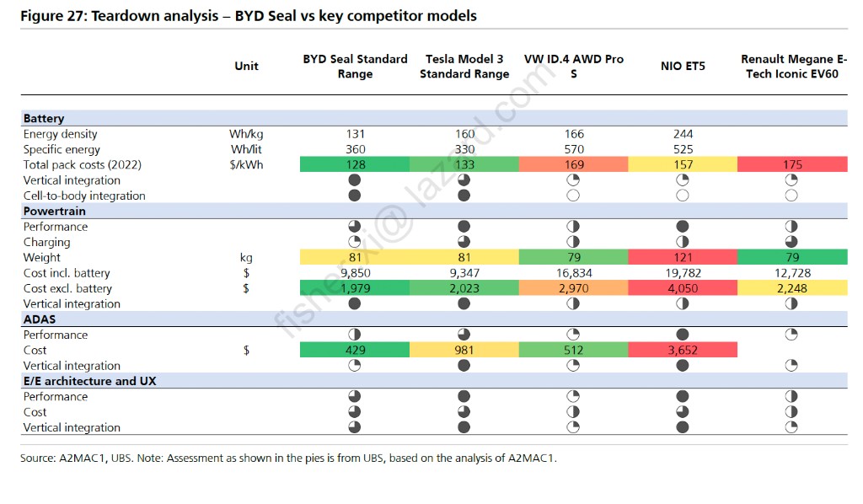Click BYD Seal's battery vertical integration pie

[355, 180]
